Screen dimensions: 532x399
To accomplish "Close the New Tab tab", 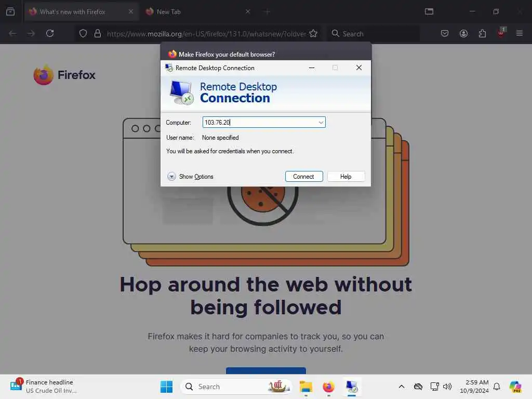I will point(248,11).
